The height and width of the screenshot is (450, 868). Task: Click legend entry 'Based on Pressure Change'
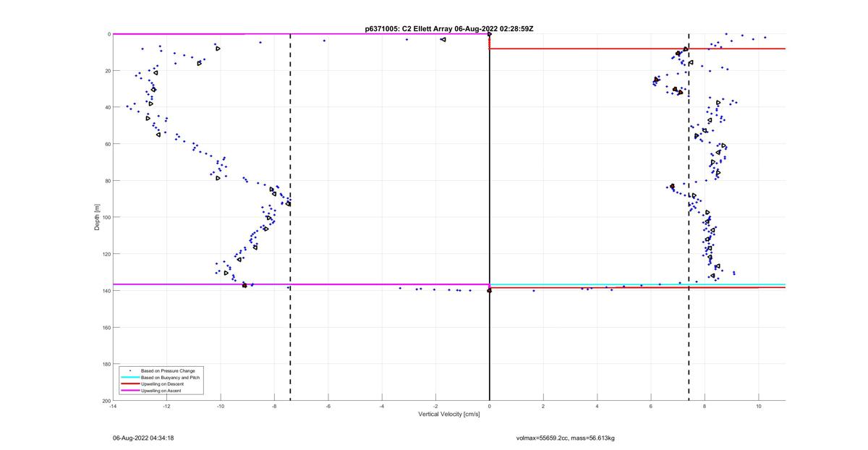168,371
